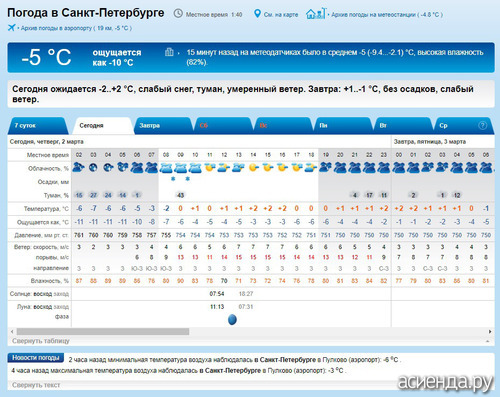Open the Завтра forecast tab
Image resolution: width=500 pixels, height=397 pixels.
163,126
